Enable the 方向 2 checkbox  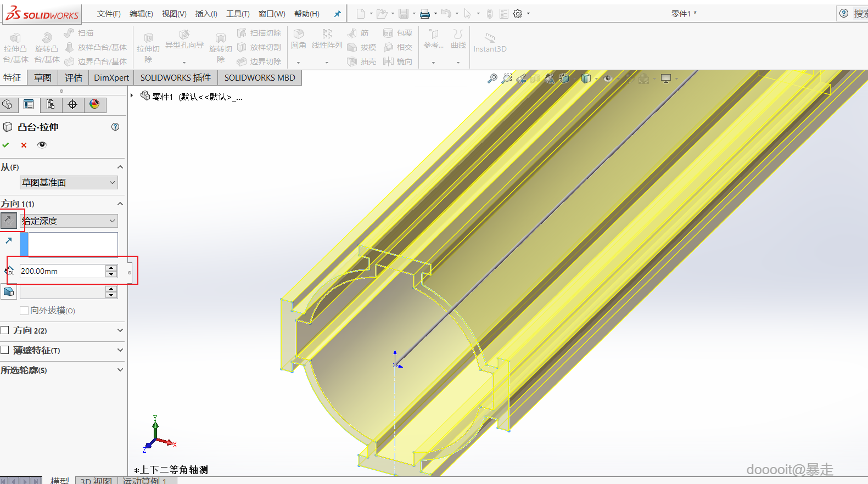(5, 330)
